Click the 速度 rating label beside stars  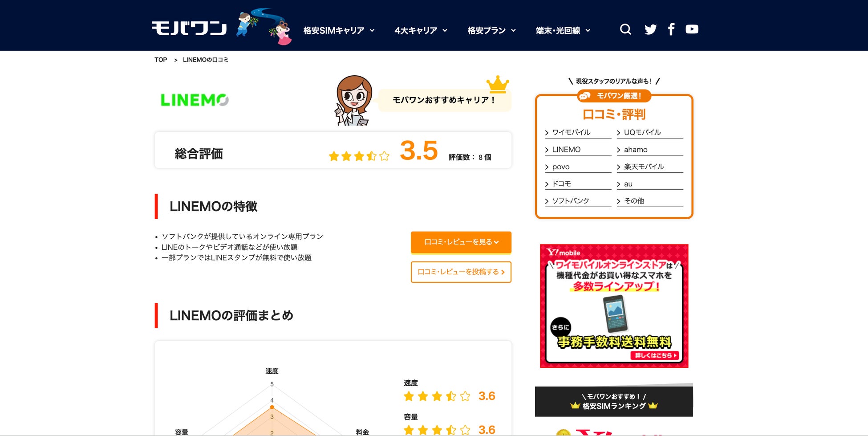(411, 383)
